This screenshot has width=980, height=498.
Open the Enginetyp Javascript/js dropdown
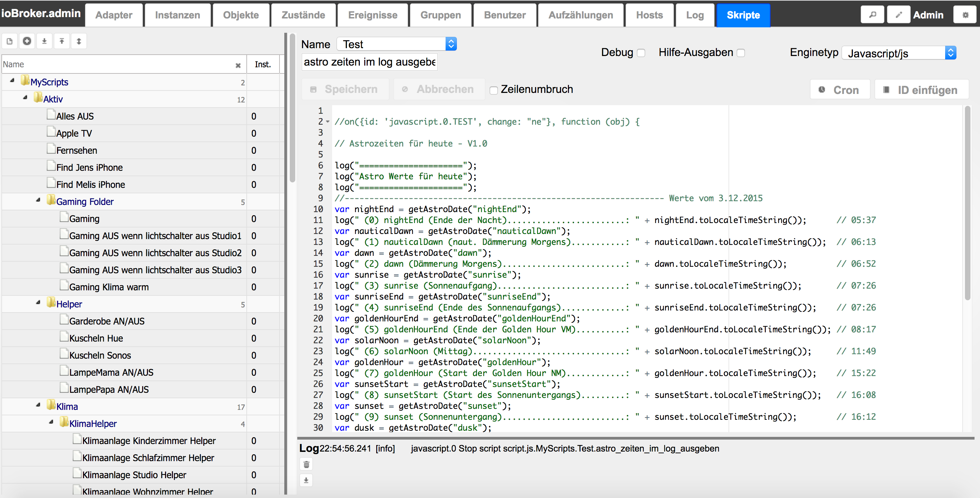coord(899,53)
